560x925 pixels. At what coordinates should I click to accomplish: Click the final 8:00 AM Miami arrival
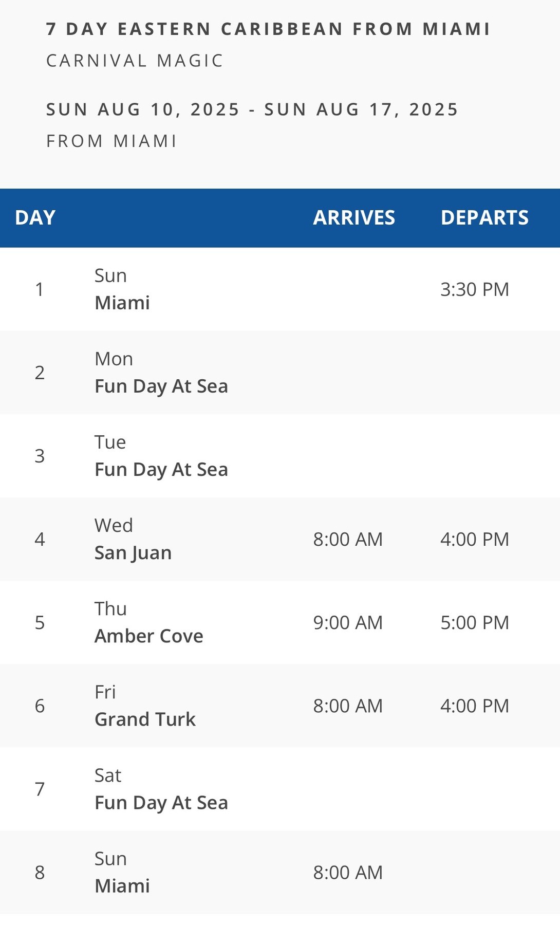pos(348,872)
